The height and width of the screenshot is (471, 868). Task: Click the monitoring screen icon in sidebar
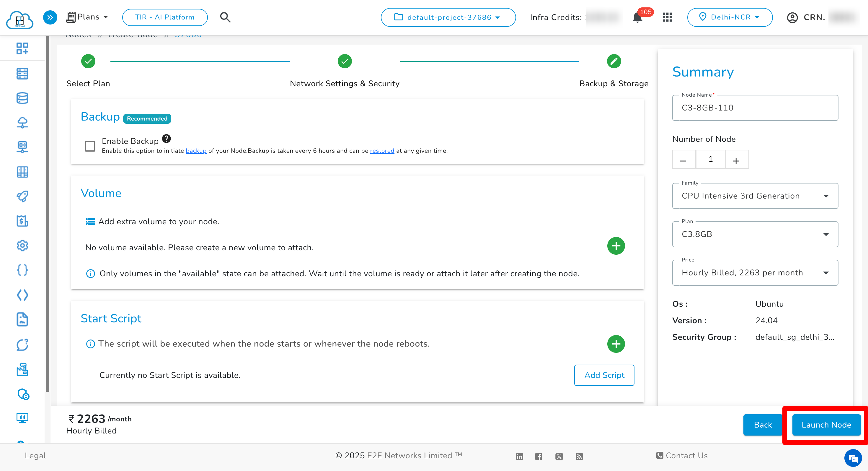coord(22,418)
